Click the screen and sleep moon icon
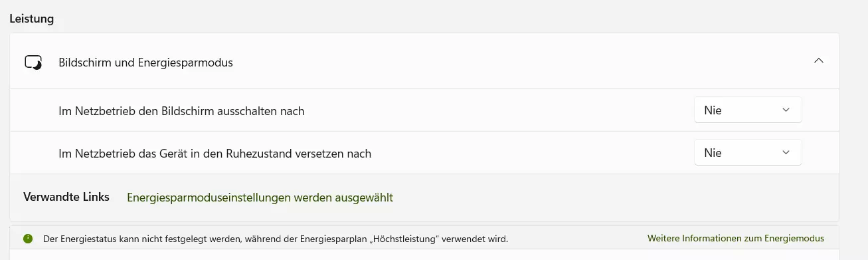Viewport: 868px width, 260px height. [x=33, y=63]
